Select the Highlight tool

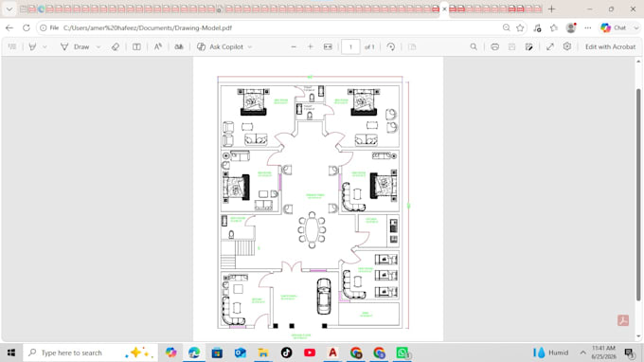[32, 46]
